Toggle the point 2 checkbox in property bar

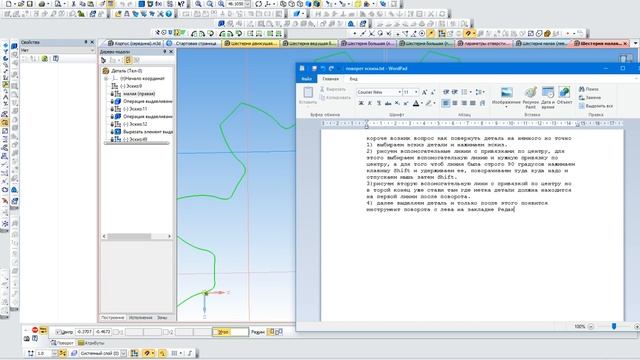click(x=165, y=332)
